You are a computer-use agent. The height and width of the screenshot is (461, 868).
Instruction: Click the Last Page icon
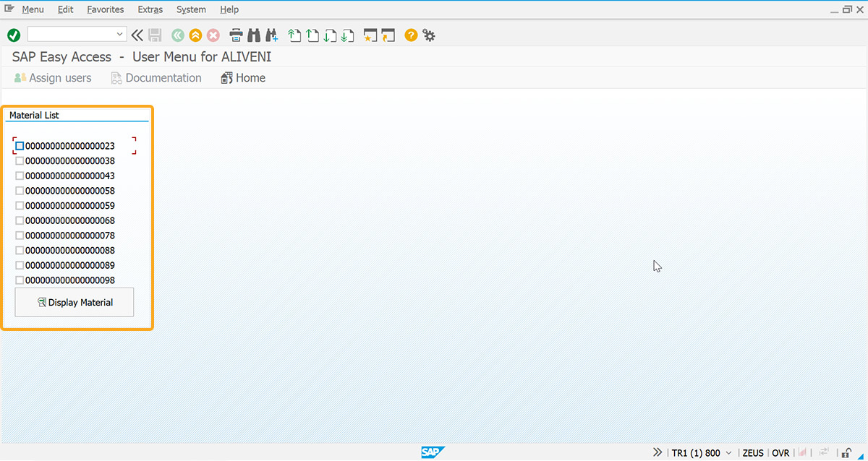[348, 35]
